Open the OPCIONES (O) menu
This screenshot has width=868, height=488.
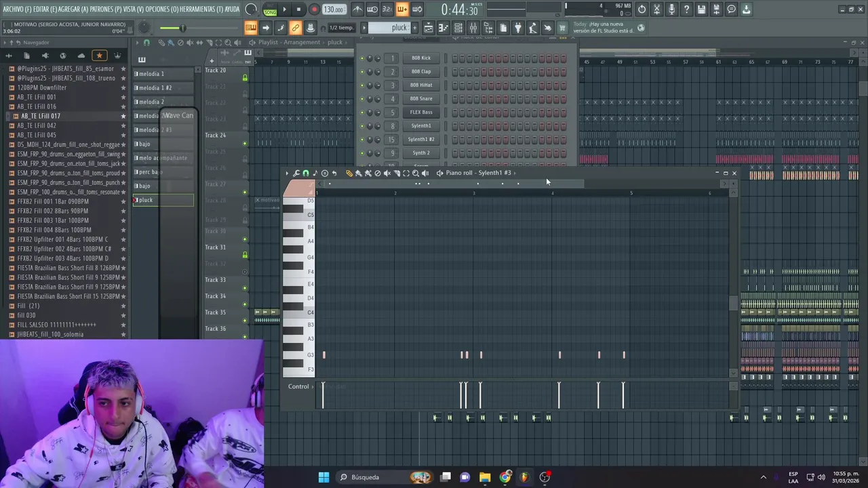coord(162,9)
